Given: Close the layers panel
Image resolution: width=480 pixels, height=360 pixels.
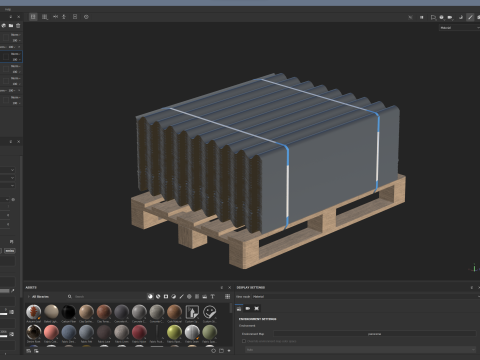Looking at the screenshot, I should [x=18, y=17].
